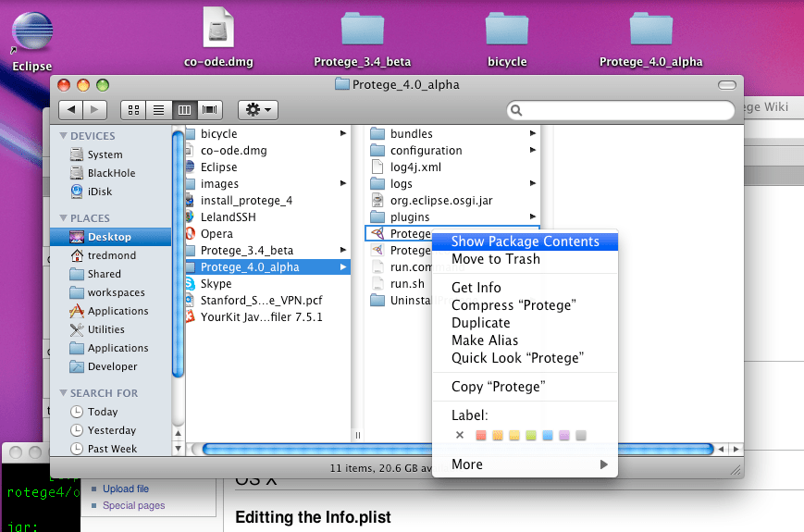Select the highlighted Protege_4.0_alpha row
804x532 pixels.
[267, 267]
